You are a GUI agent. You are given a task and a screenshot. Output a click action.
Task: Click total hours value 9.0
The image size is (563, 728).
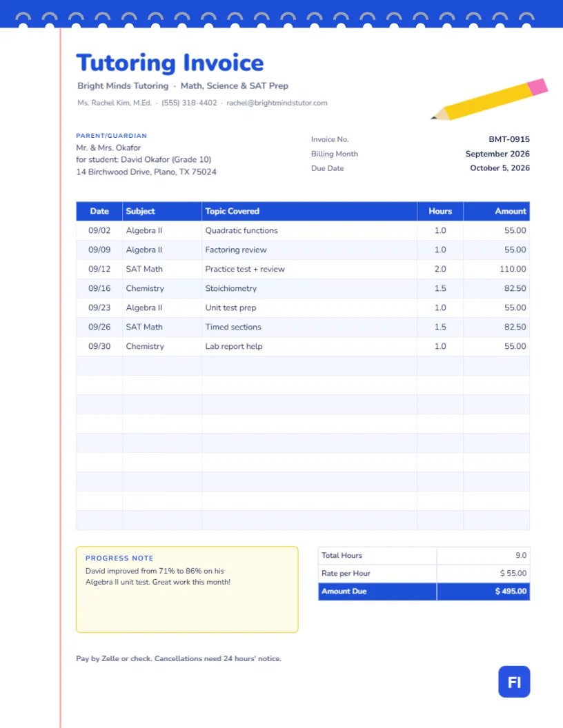click(521, 555)
